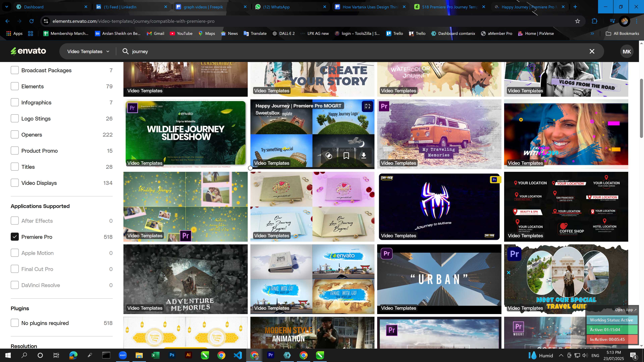Show hidden system tray icons
Screen dimensions: 644x362
pyautogui.click(x=561, y=355)
